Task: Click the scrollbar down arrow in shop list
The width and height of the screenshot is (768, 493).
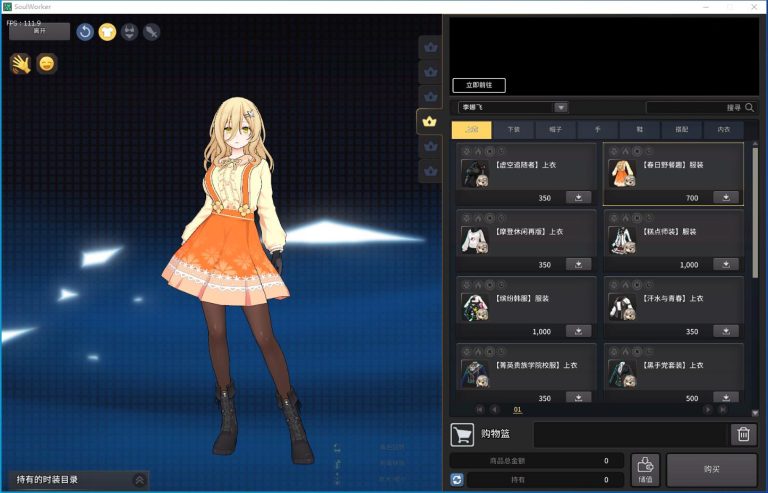Action: pyautogui.click(x=755, y=413)
